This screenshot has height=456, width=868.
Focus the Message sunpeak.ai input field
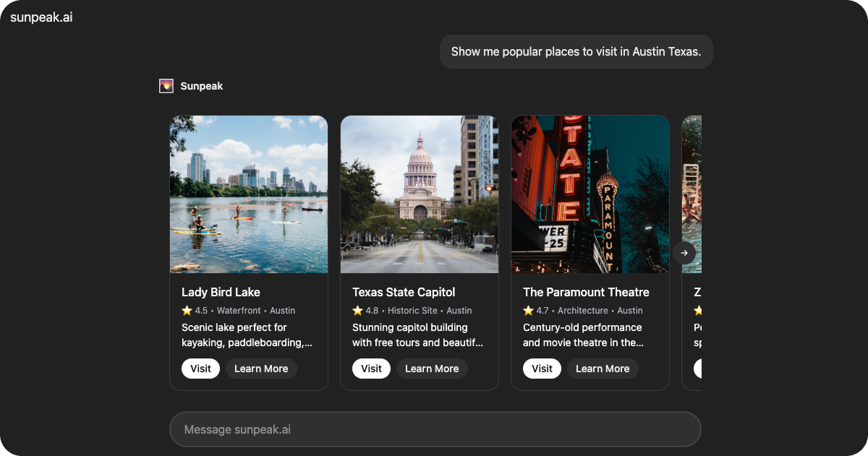435,429
